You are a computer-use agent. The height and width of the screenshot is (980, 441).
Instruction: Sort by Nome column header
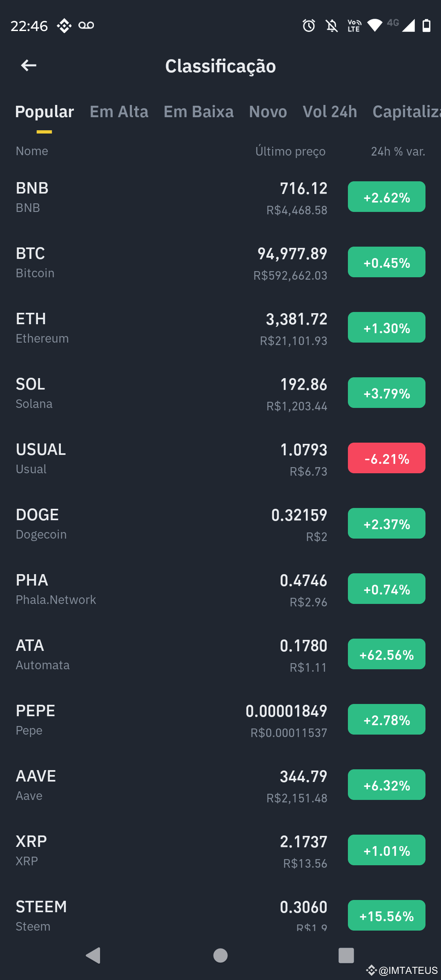(32, 151)
